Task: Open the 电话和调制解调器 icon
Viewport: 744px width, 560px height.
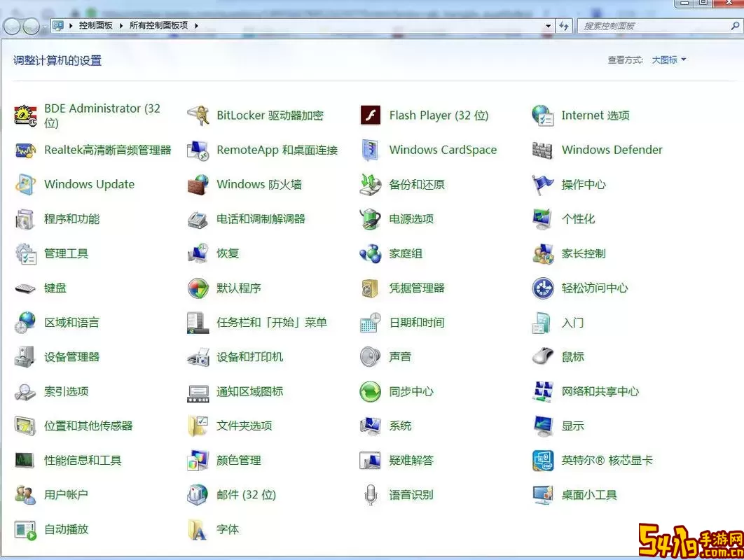Action: (x=198, y=219)
